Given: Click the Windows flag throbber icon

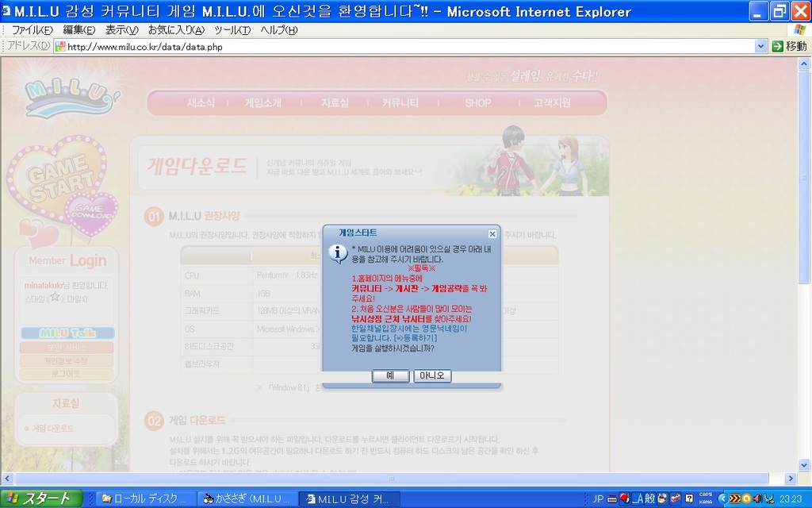Looking at the screenshot, I should (x=799, y=30).
